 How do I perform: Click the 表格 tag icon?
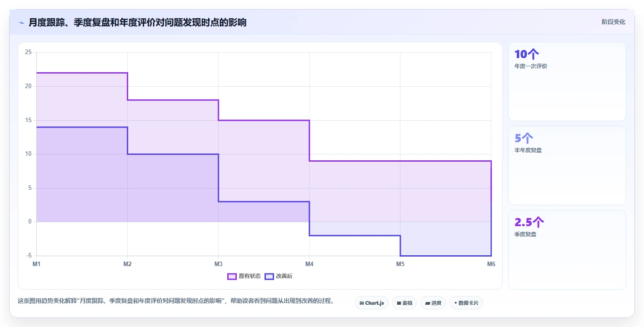(x=399, y=303)
